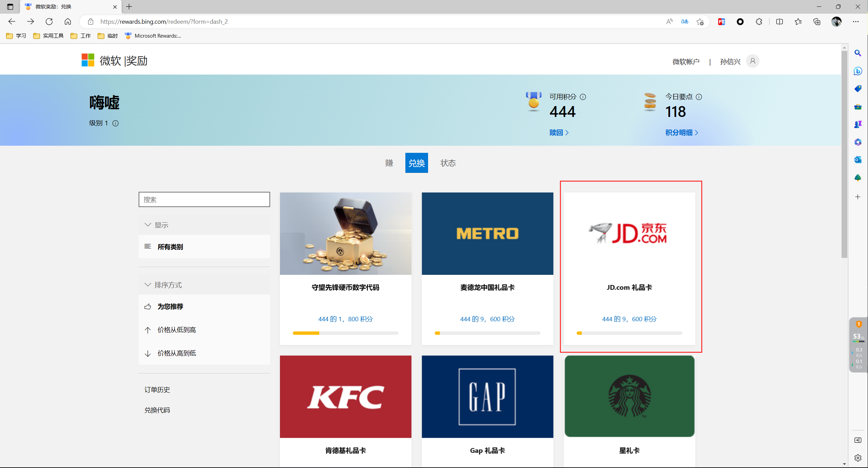The height and width of the screenshot is (468, 868).
Task: Open the 学习 bookmarks folder
Action: point(16,36)
